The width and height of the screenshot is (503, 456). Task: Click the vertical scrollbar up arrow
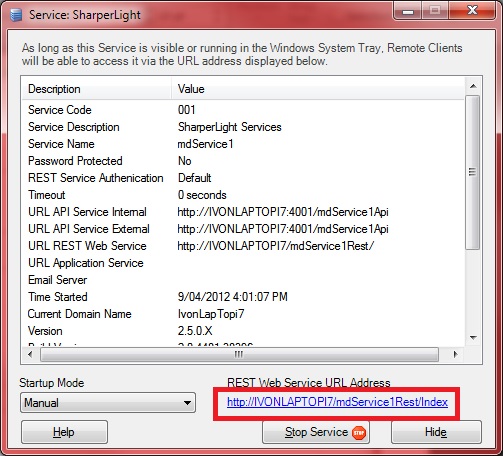(x=473, y=86)
